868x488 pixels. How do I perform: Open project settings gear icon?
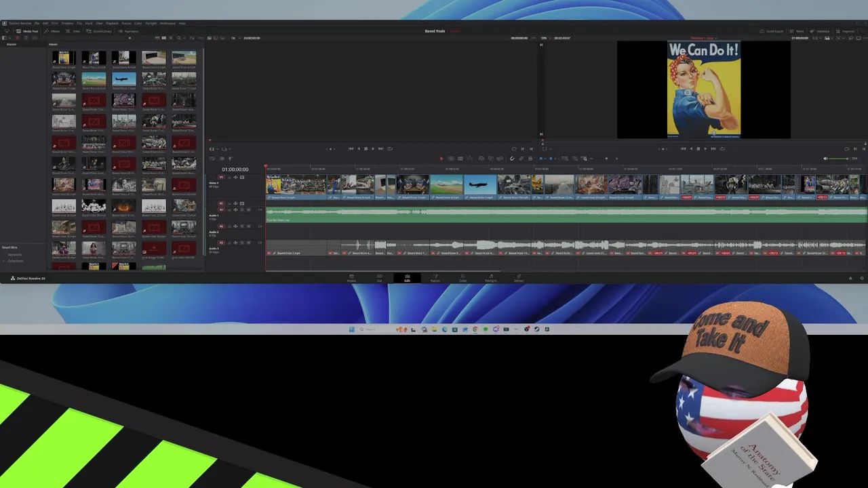click(862, 278)
